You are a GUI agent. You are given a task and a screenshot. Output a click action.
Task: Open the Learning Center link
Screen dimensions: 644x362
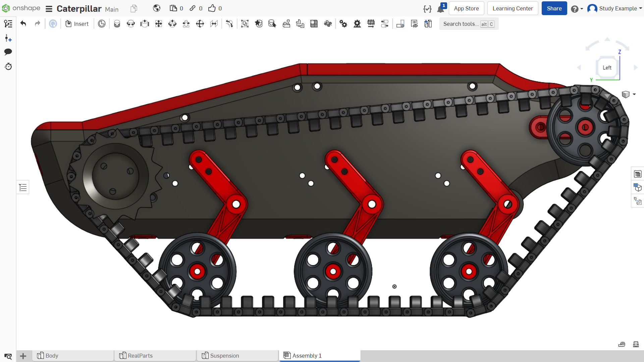tap(513, 8)
